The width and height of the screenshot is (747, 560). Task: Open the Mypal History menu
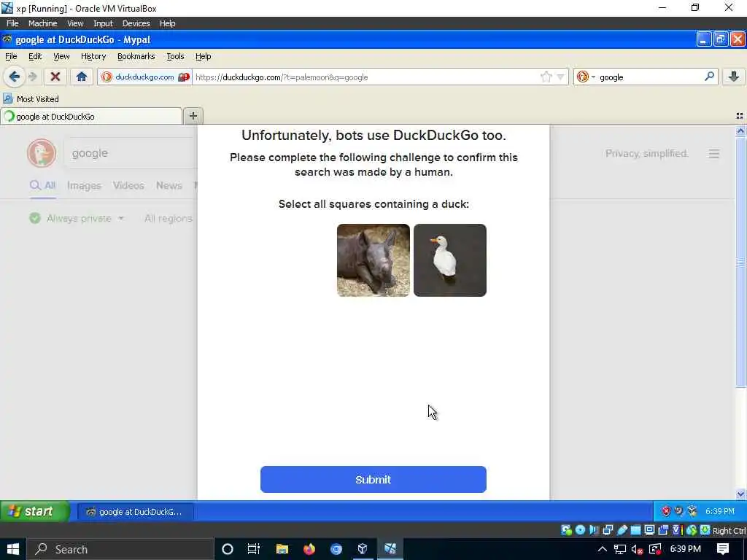(x=93, y=56)
